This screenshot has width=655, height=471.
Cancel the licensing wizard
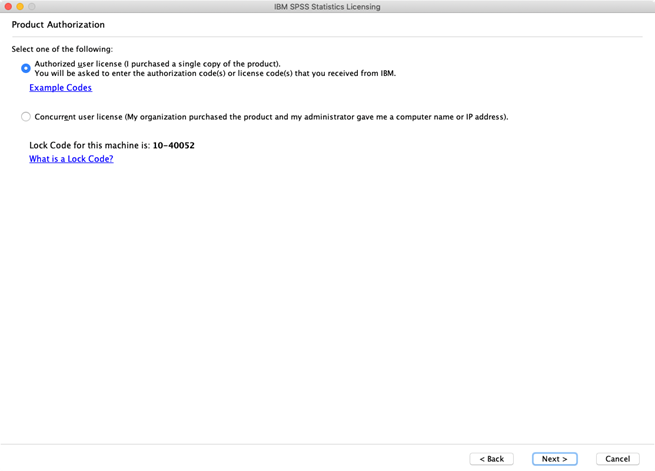(617, 459)
